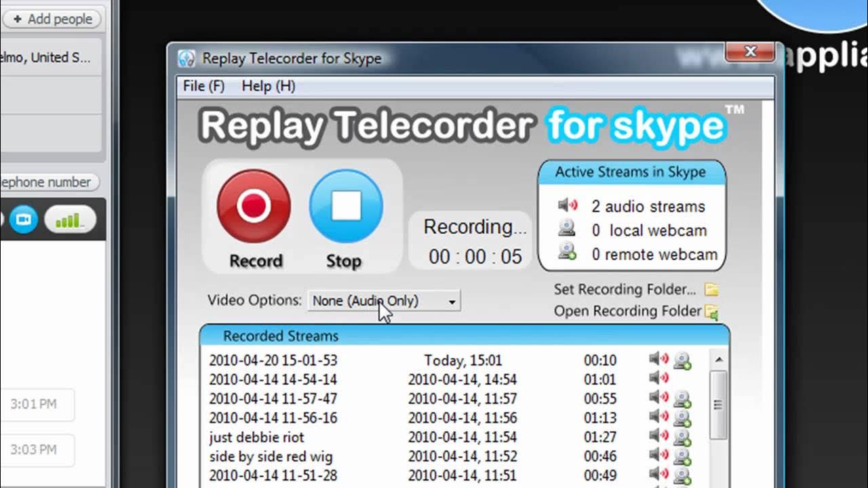This screenshot has width=868, height=488.
Task: Click the Recorded Streams scrollbar thumb
Action: tap(718, 405)
